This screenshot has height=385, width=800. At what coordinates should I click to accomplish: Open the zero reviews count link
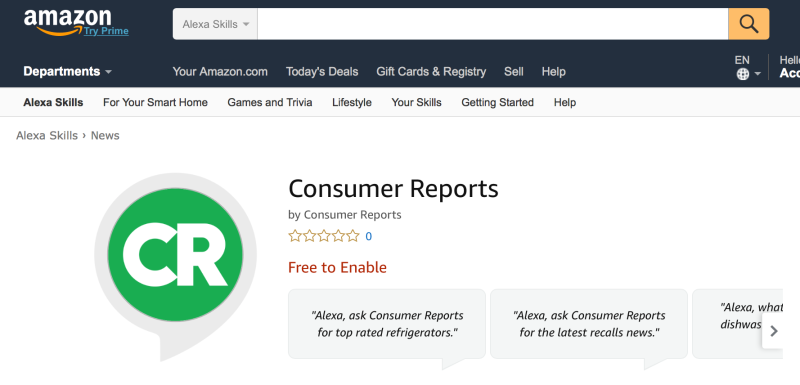click(x=368, y=237)
